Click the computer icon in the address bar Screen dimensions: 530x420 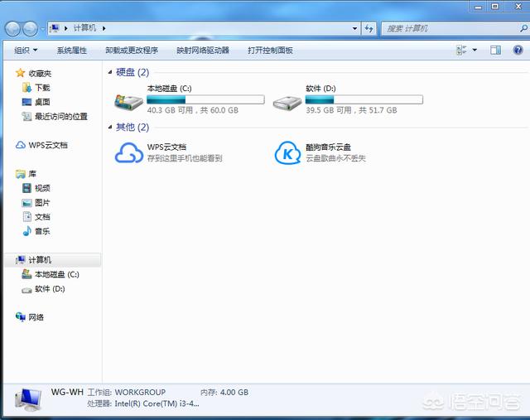(x=54, y=28)
